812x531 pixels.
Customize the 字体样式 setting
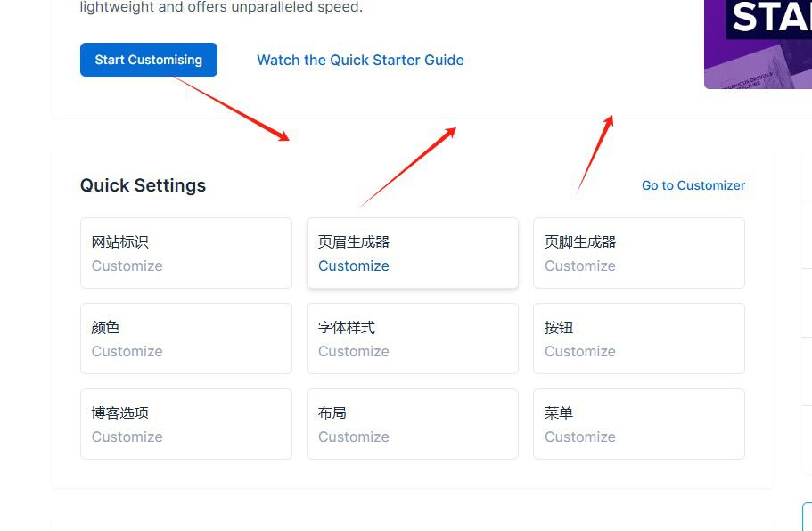click(x=354, y=351)
